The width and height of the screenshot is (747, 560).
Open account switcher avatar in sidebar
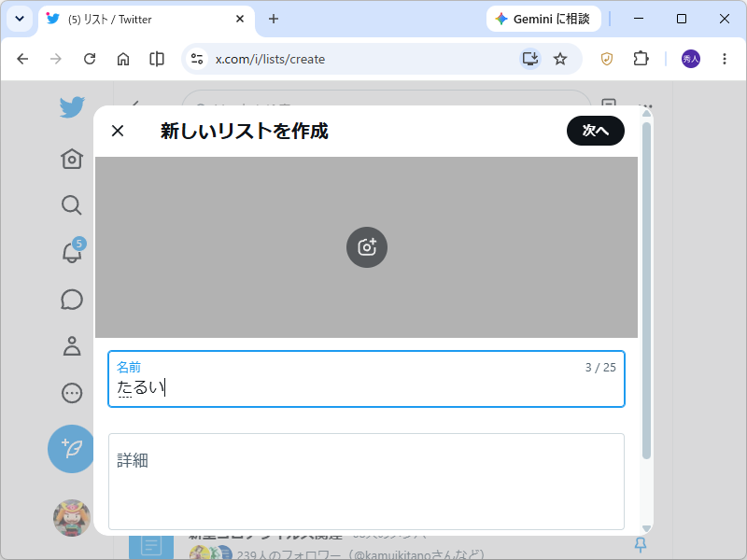click(72, 518)
